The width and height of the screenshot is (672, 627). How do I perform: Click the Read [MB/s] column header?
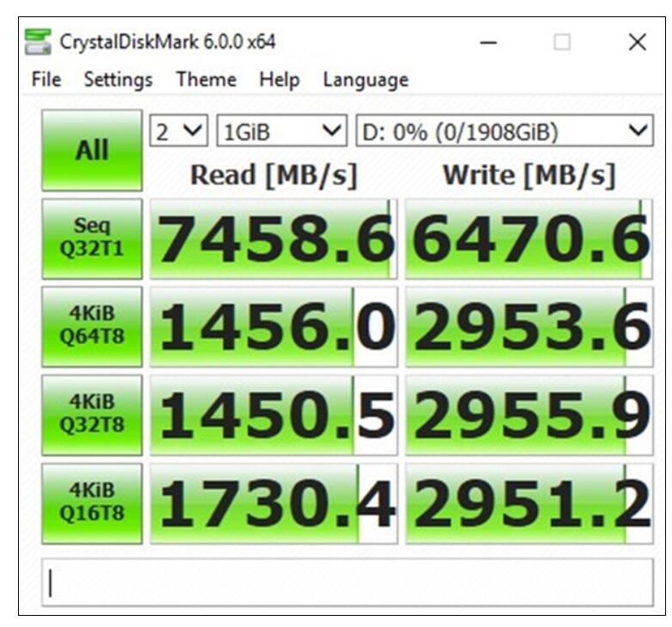[x=274, y=175]
